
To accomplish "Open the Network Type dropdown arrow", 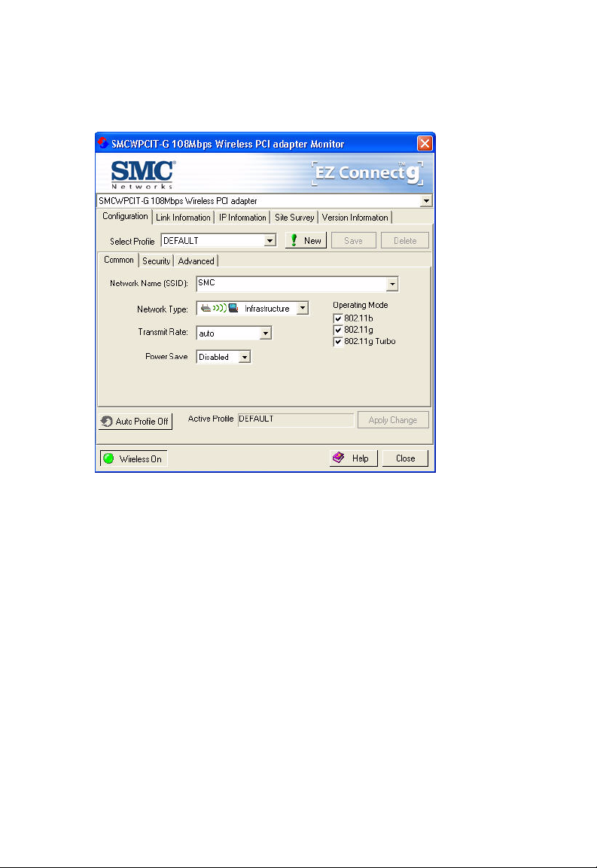I will [303, 308].
